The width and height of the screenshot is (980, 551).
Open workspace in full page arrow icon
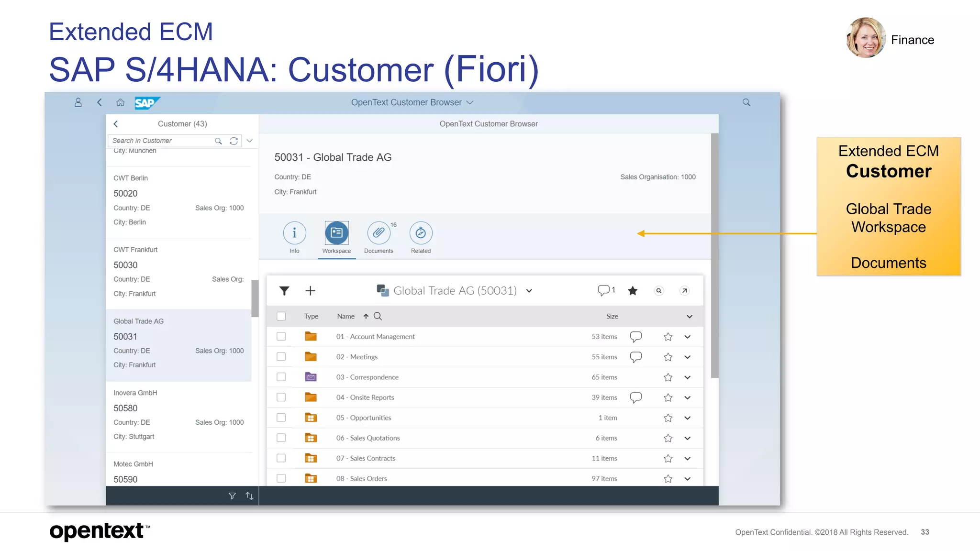point(685,291)
